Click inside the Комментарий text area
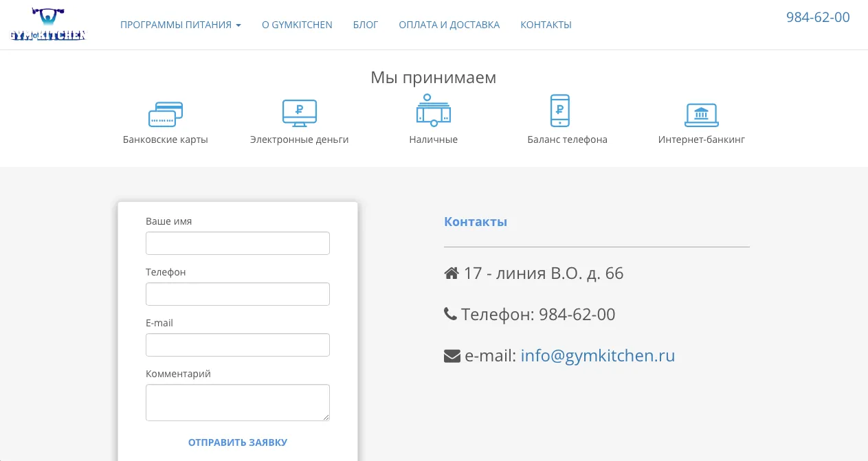 238,403
